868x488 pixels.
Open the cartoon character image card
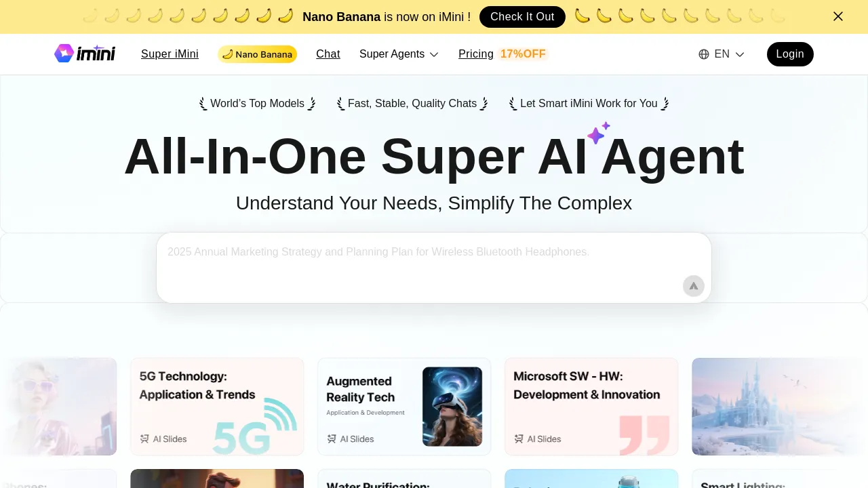(217, 479)
